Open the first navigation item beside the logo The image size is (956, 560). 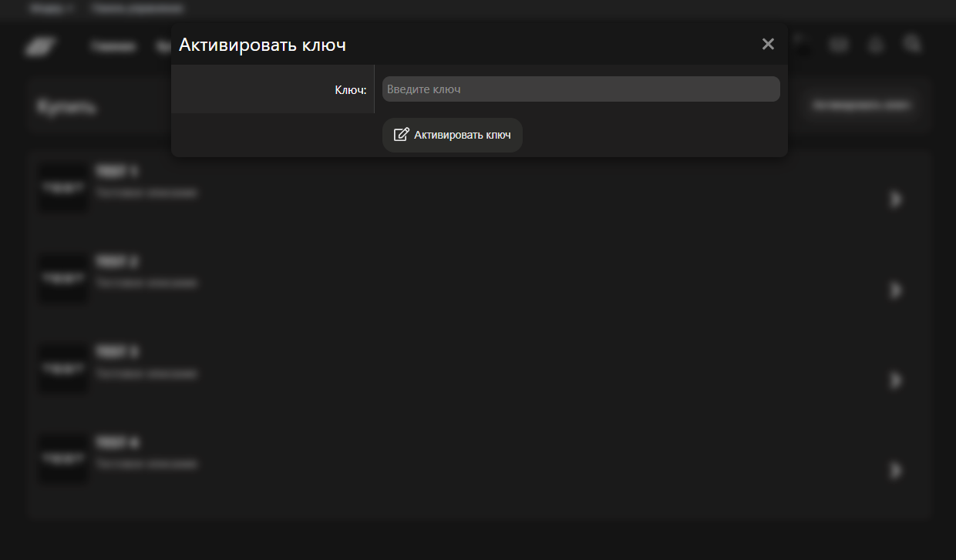[113, 47]
